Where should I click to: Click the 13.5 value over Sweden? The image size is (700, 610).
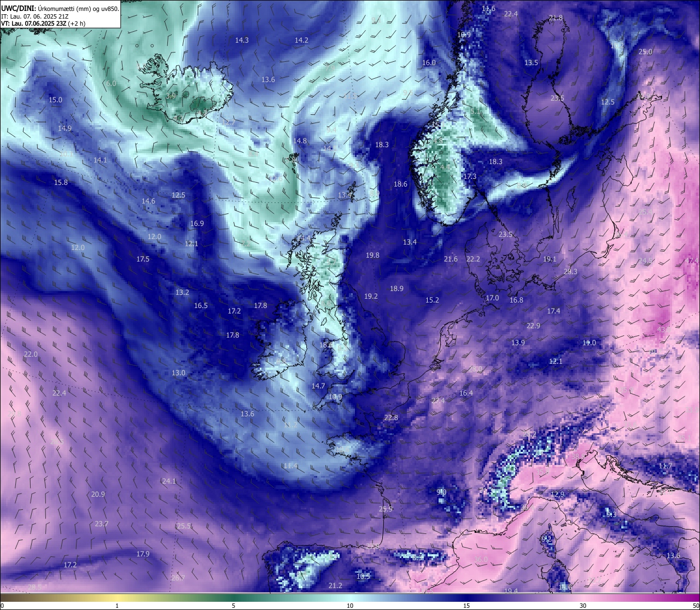click(x=531, y=62)
